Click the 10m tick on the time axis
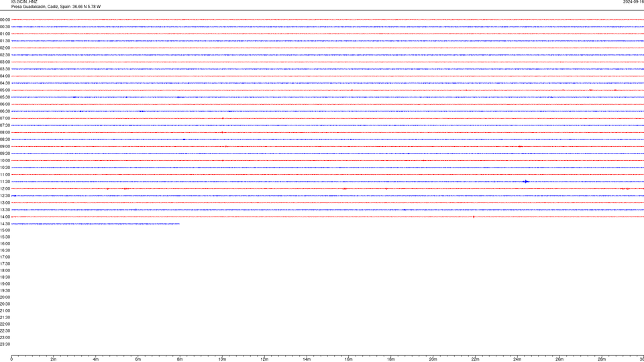Screen dimensions: 644x362 (222, 359)
